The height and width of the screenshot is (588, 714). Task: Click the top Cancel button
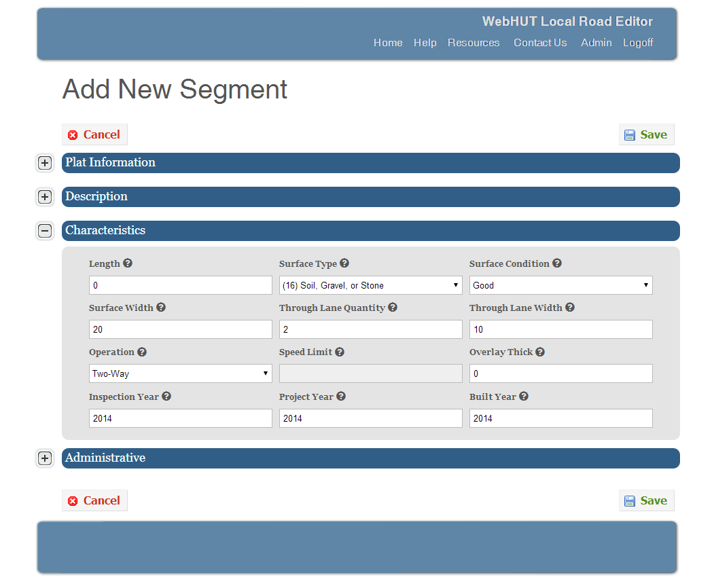pos(94,134)
